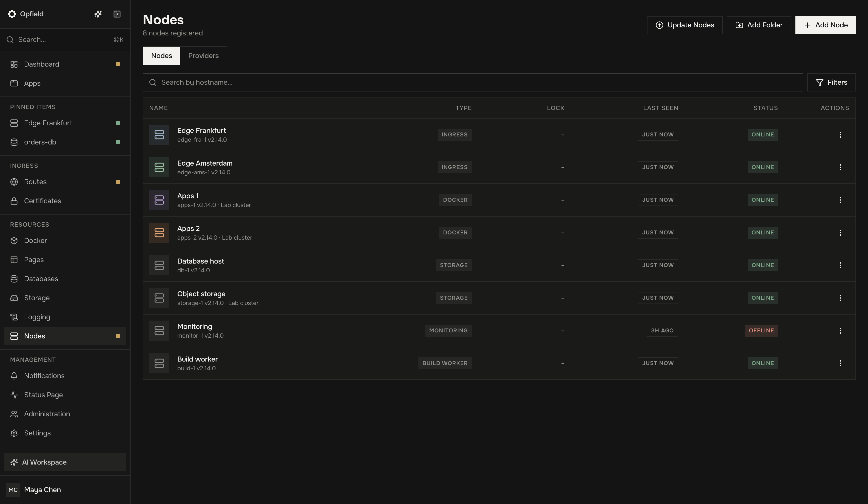Click the Edge Frankfurt node server icon

coord(159,135)
